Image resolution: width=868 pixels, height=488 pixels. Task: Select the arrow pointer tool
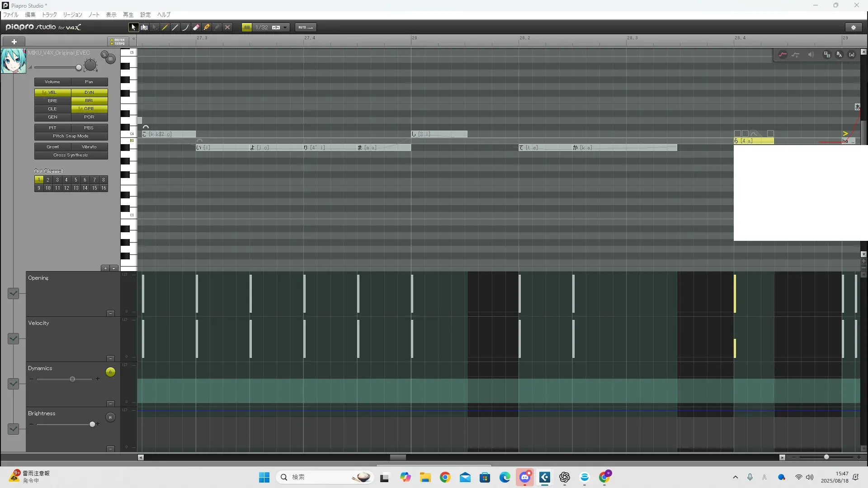(133, 28)
